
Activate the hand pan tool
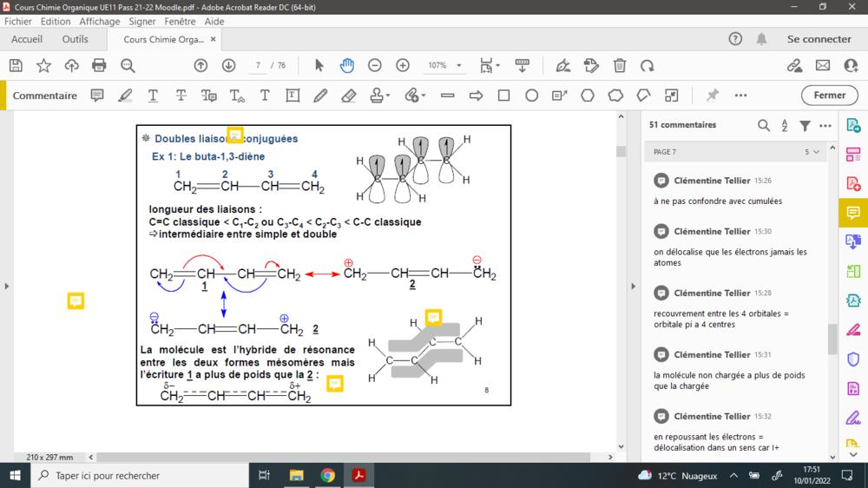(346, 65)
